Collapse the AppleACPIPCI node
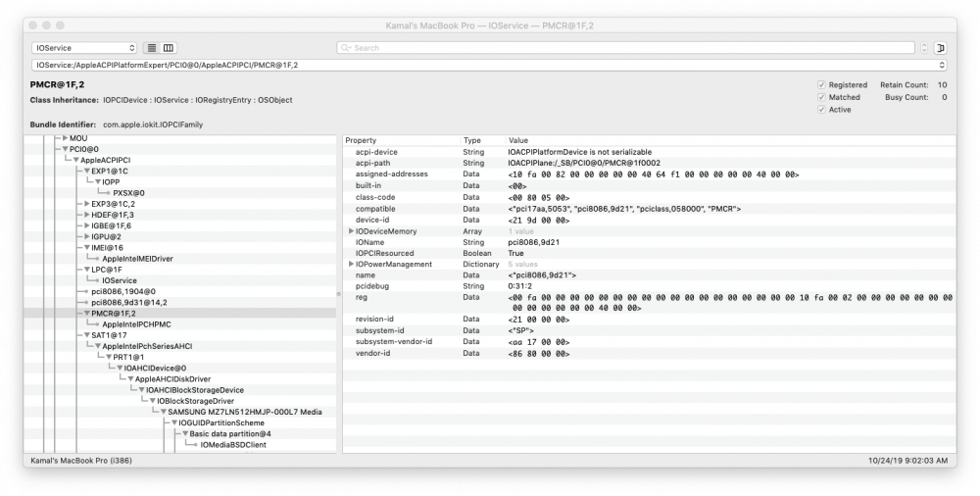 (x=76, y=160)
